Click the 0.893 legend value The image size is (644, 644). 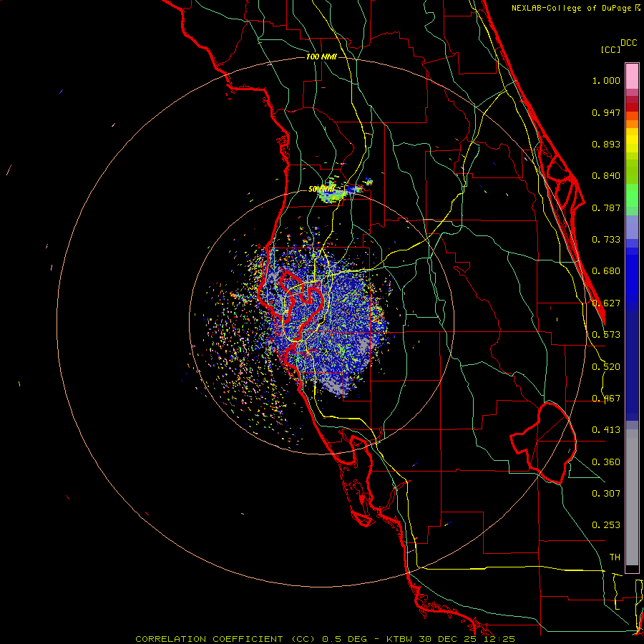[606, 144]
